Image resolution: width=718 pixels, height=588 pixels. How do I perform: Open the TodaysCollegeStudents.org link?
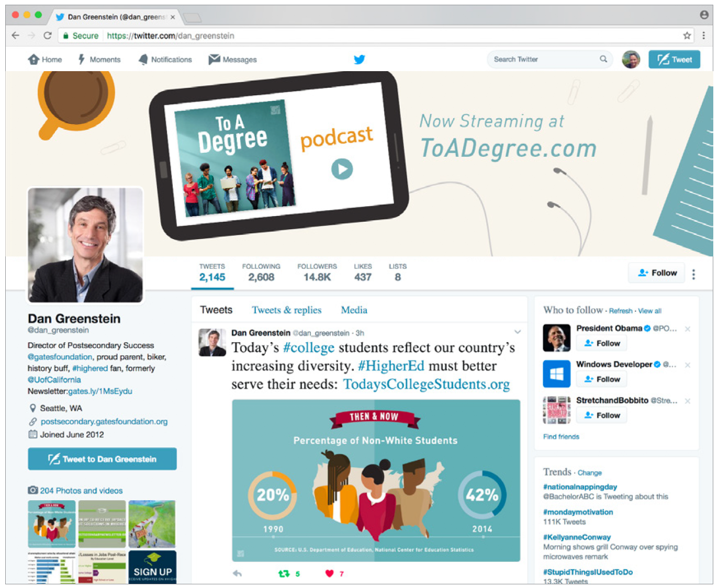coord(426,384)
